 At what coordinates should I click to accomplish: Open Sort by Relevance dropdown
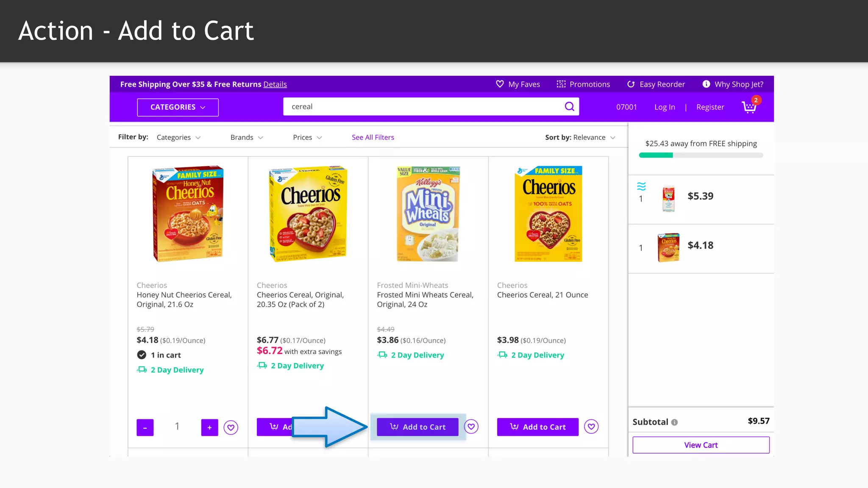[580, 137]
